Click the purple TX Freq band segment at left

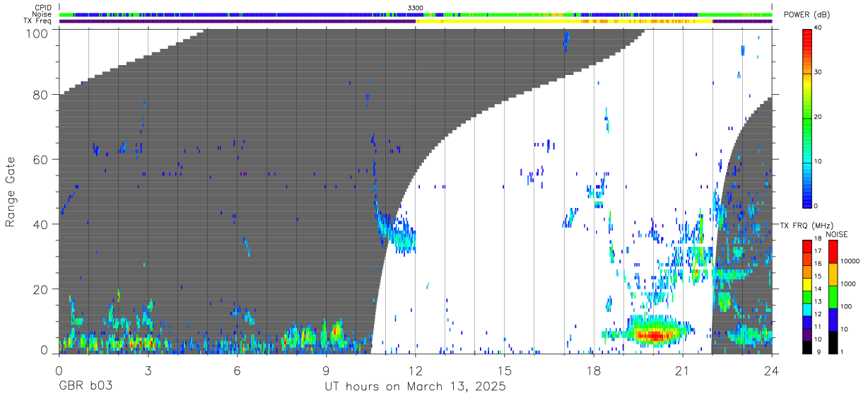(x=237, y=21)
